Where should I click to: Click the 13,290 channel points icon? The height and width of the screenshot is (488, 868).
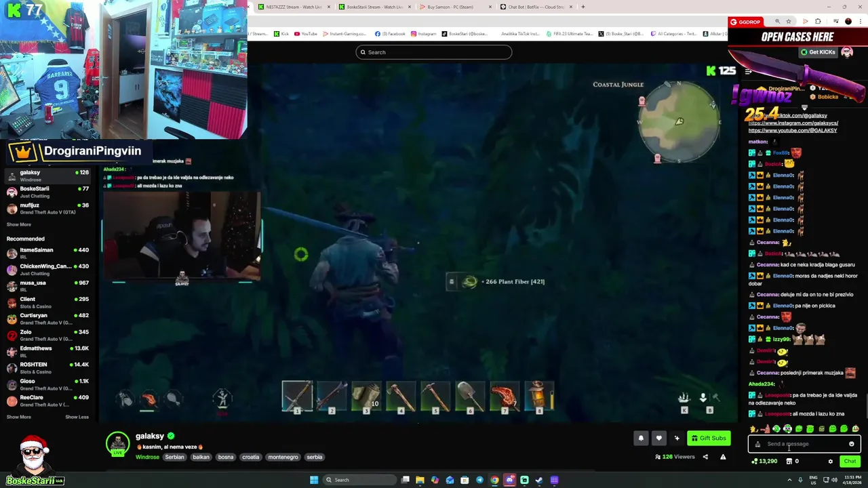755,462
